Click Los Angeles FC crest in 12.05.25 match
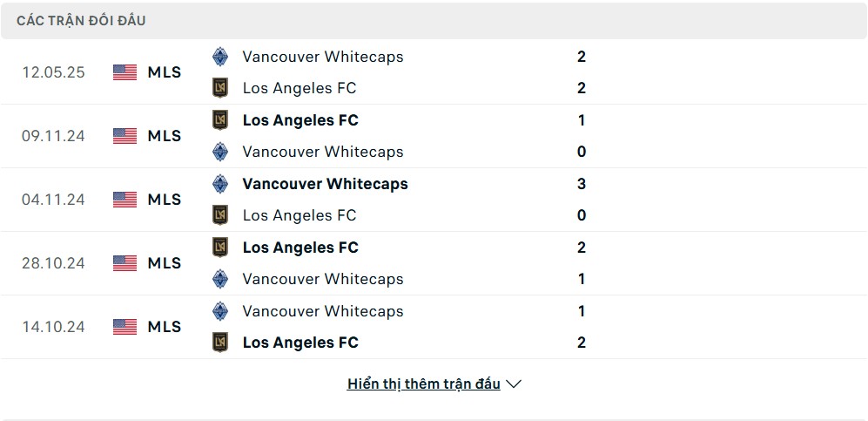 coord(220,88)
